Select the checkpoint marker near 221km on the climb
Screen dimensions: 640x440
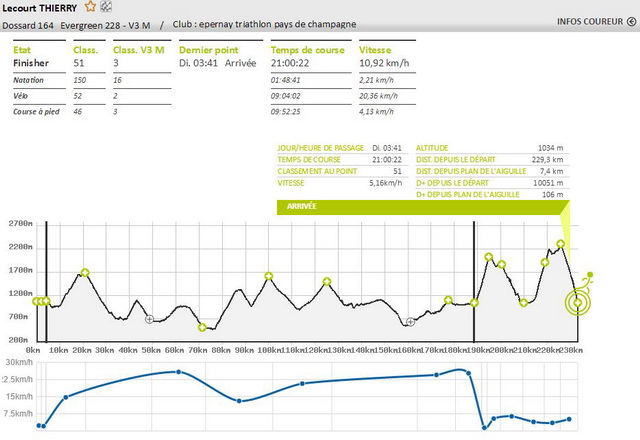coord(545,262)
